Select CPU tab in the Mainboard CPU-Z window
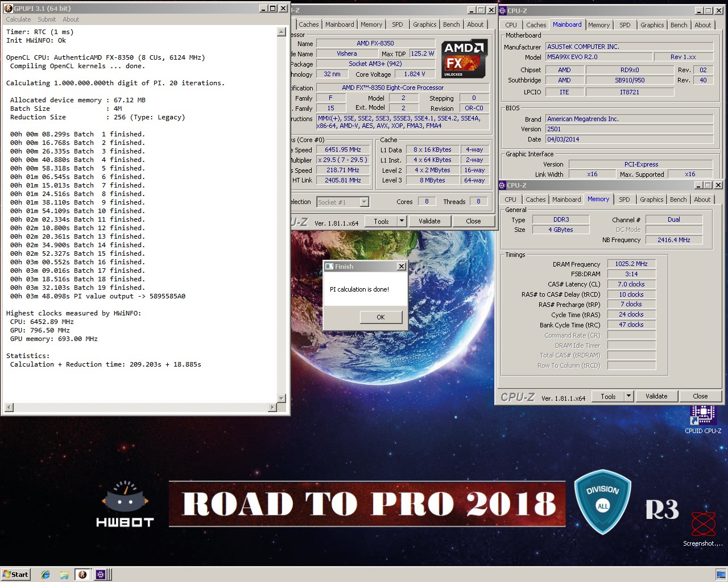Image resolution: width=728 pixels, height=582 pixels. tap(511, 25)
